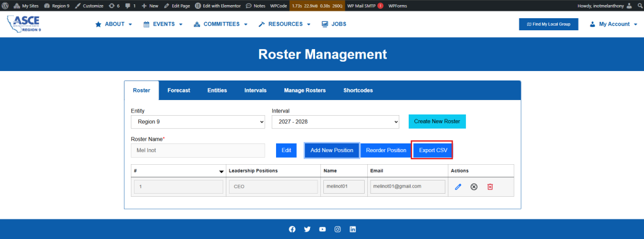Click the pencil edit icon for CEO row
The width and height of the screenshot is (644, 239).
pos(458,187)
